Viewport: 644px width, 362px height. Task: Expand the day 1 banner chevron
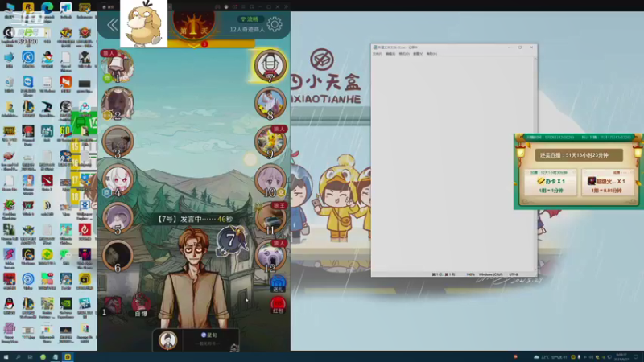194,44
